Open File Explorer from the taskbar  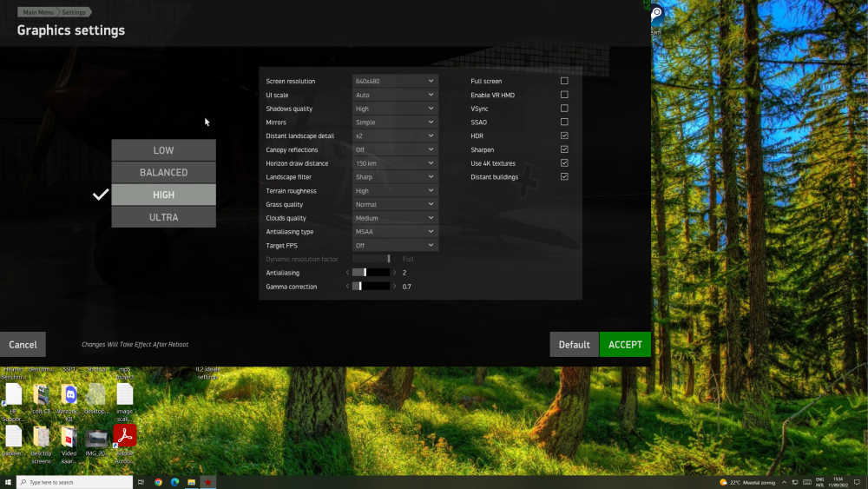click(191, 482)
